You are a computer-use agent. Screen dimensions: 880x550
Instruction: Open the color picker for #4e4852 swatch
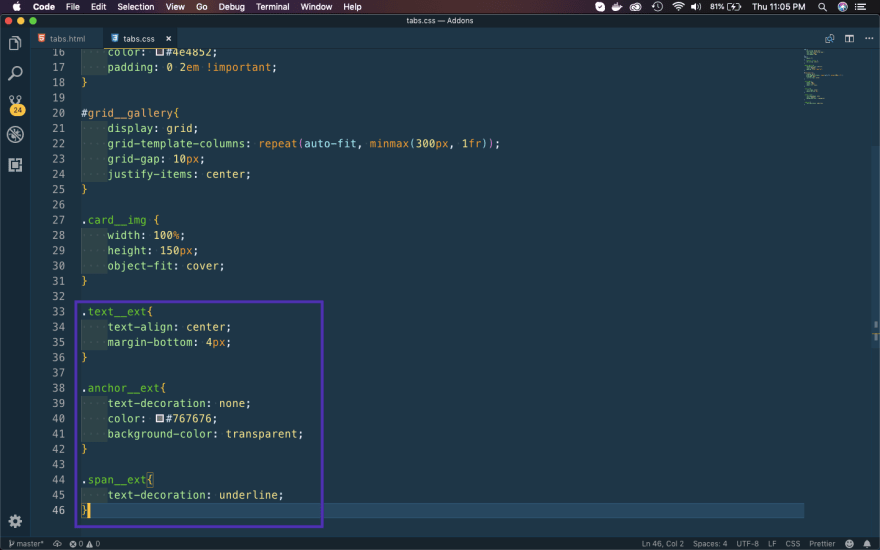[159, 52]
